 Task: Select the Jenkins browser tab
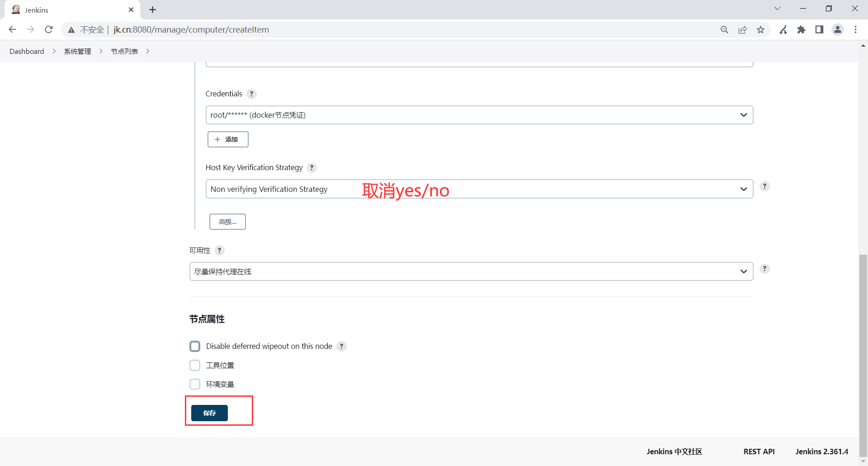pos(72,10)
